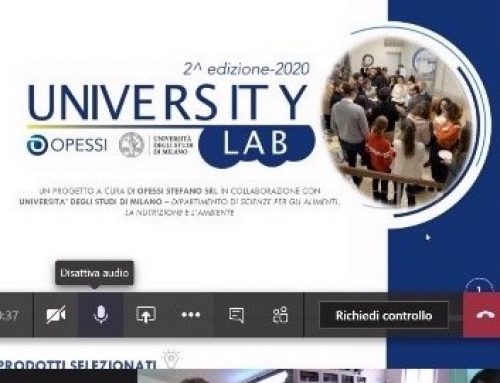Click the round group photo on the slide

pyautogui.click(x=399, y=121)
